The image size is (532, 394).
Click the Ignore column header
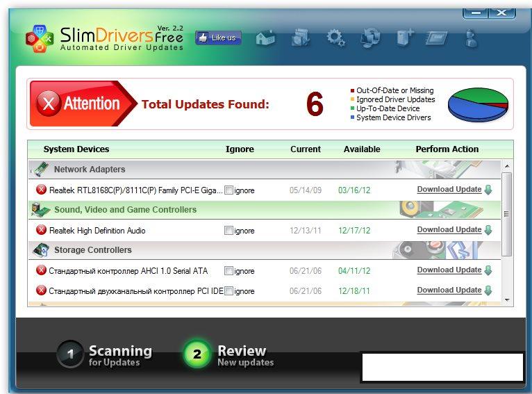[x=240, y=149]
